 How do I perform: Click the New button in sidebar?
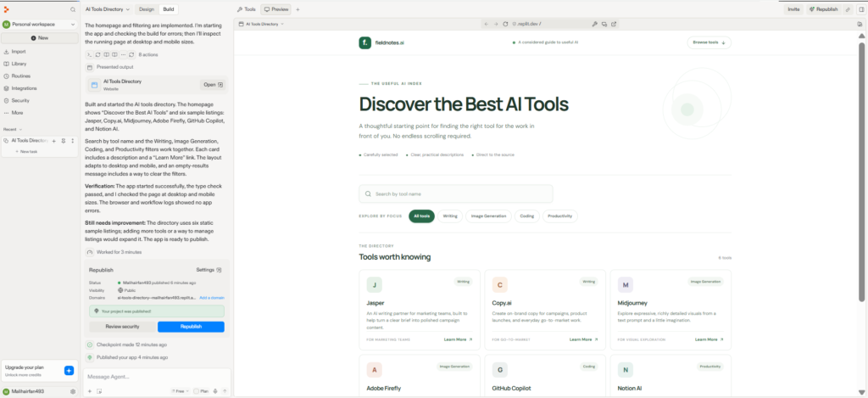tap(39, 37)
